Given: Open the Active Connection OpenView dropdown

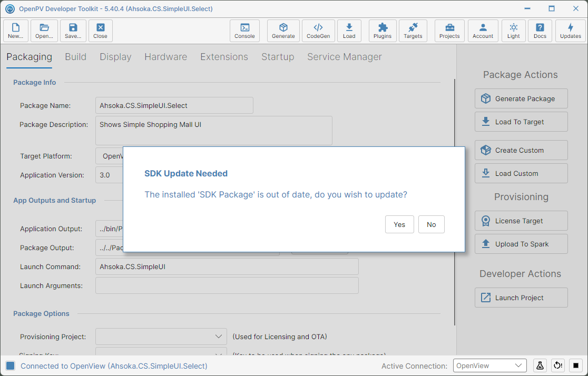Looking at the screenshot, I should 490,365.
